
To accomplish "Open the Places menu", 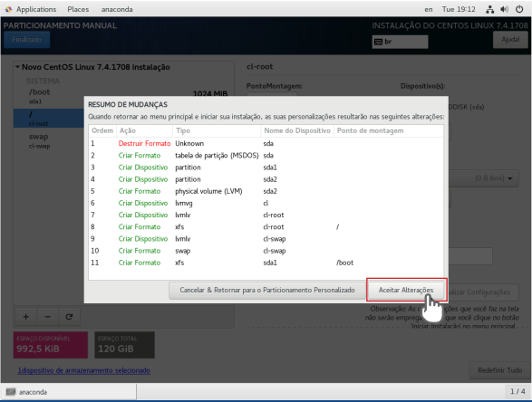I will pyautogui.click(x=78, y=9).
